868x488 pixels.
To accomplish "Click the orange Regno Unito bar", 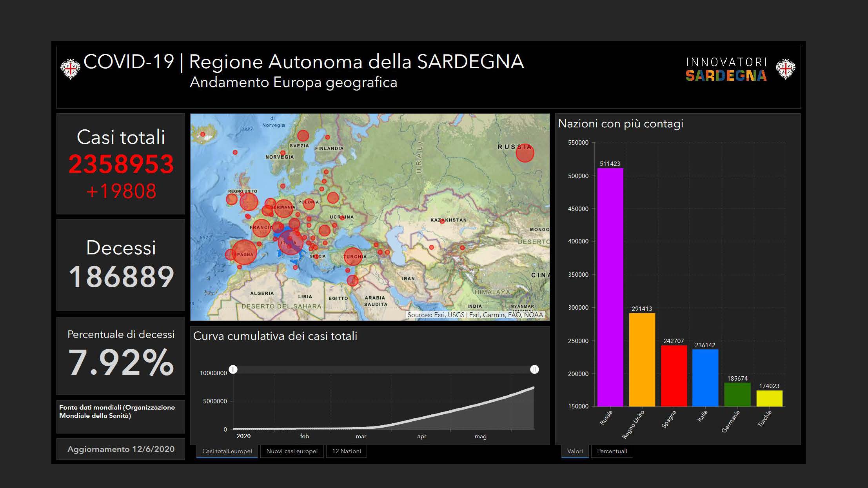I will point(642,359).
